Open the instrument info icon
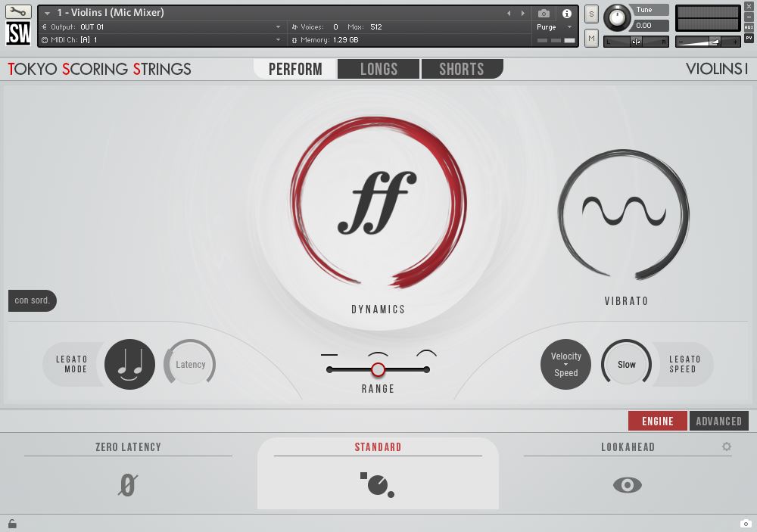The height and width of the screenshot is (532, 757). [567, 14]
